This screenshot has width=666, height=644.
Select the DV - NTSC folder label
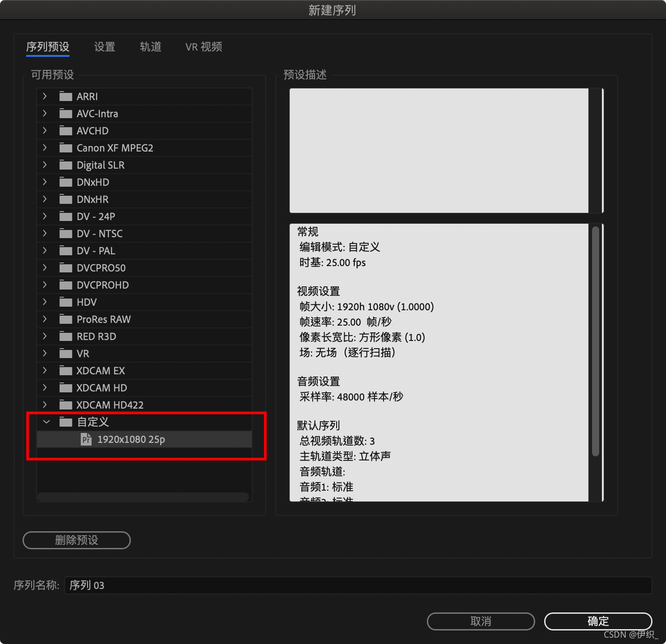click(100, 234)
